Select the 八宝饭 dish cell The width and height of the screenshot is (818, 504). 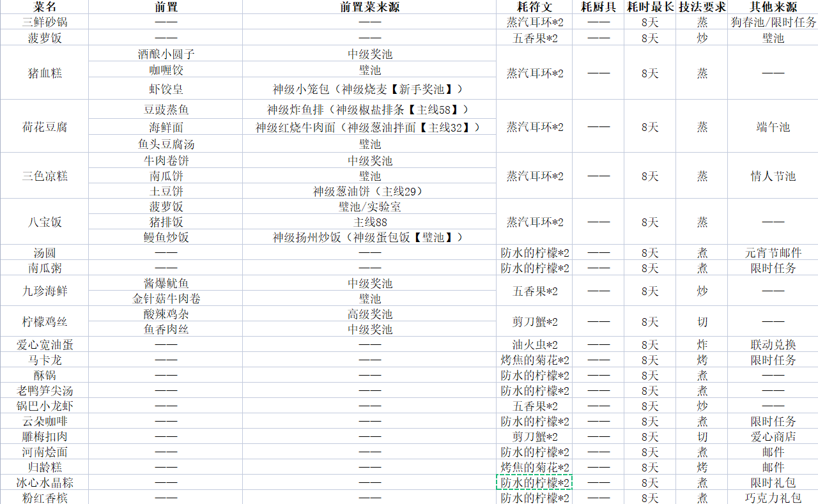[45, 222]
